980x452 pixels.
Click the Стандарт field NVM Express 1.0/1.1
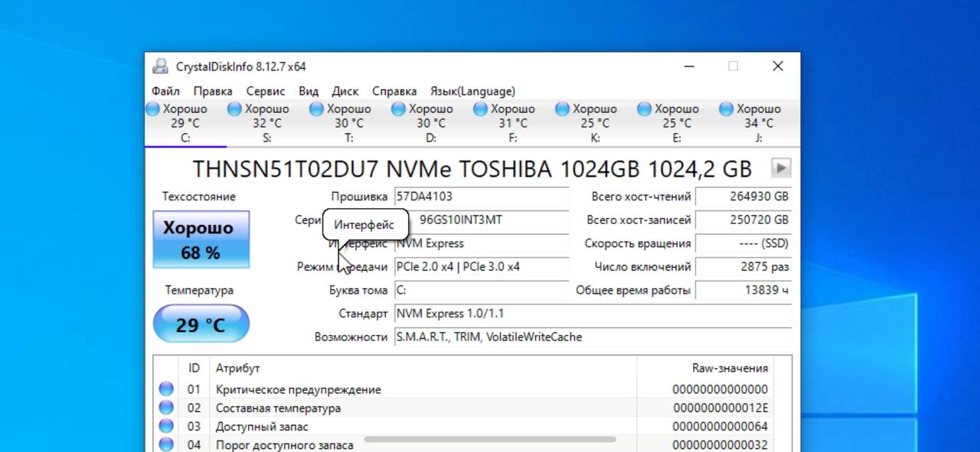(x=593, y=314)
